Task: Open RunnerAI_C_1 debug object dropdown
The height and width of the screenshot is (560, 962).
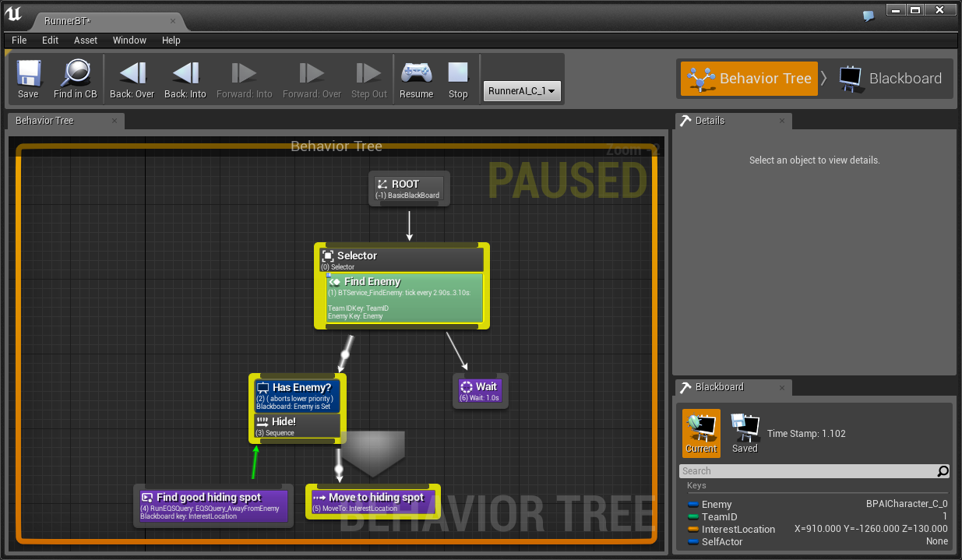Action: coord(522,91)
